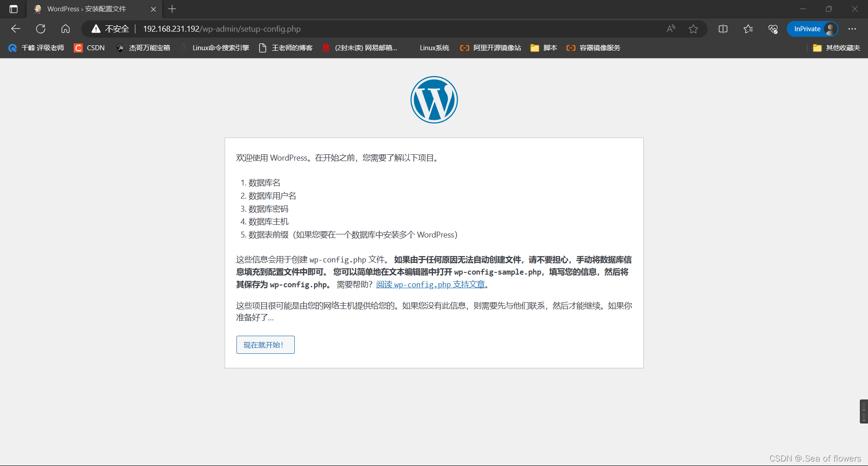Image resolution: width=868 pixels, height=466 pixels.
Task: Open the tab actions menu icon
Action: coord(14,9)
